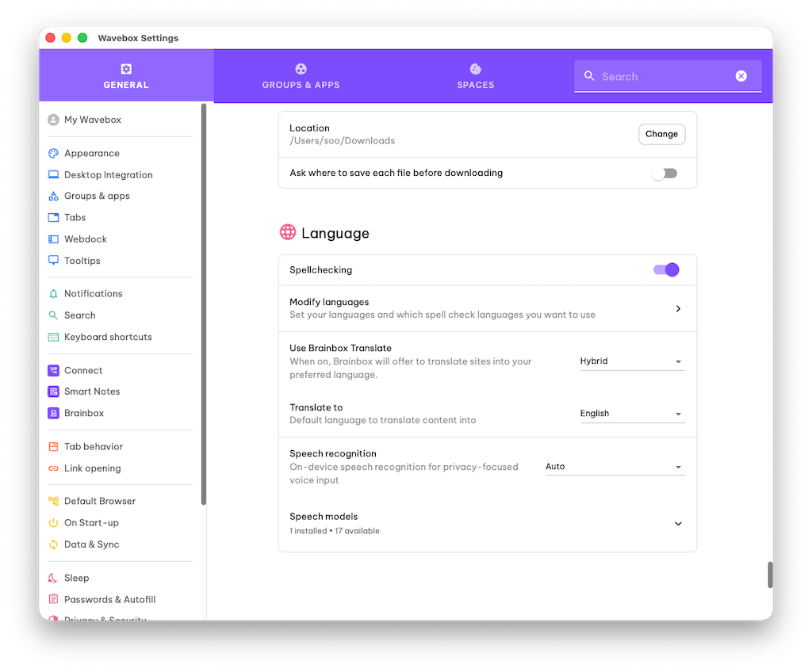Open Keyboard shortcuts settings

pyautogui.click(x=108, y=337)
